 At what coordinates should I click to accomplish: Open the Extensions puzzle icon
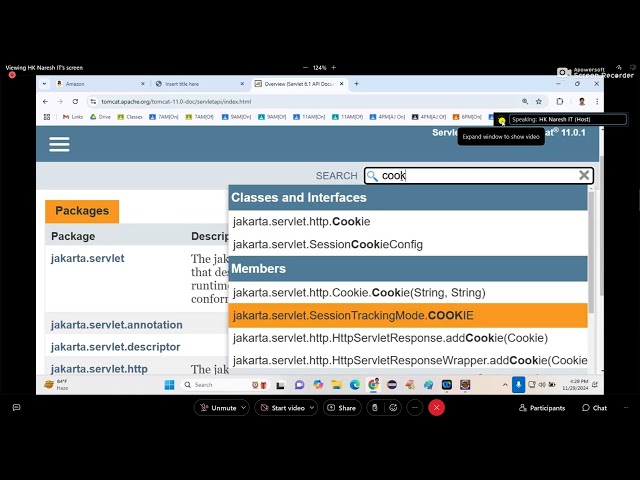coord(560,101)
